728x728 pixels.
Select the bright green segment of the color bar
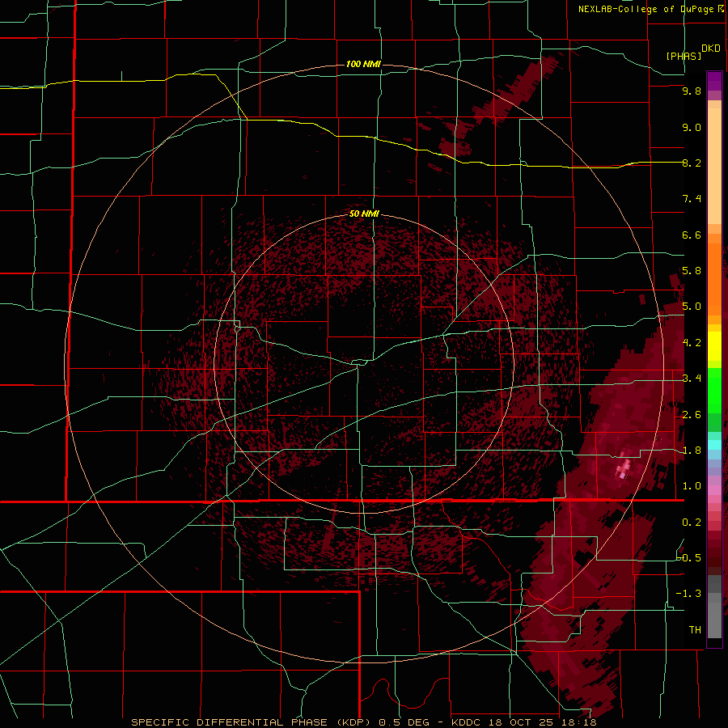coord(714,390)
